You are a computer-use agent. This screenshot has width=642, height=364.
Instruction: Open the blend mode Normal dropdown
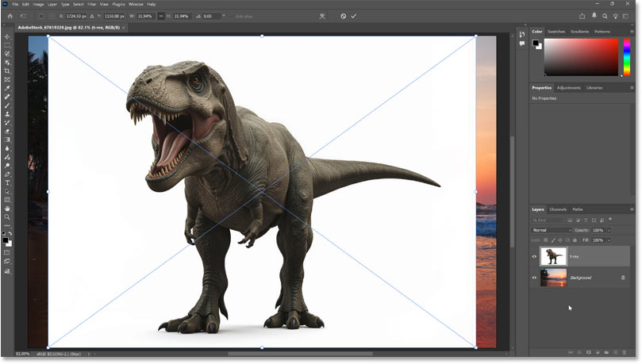tap(552, 230)
